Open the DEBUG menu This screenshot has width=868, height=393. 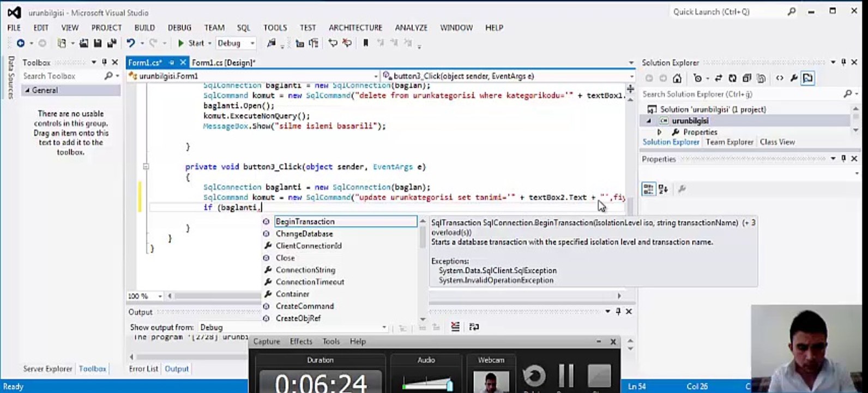coord(179,27)
